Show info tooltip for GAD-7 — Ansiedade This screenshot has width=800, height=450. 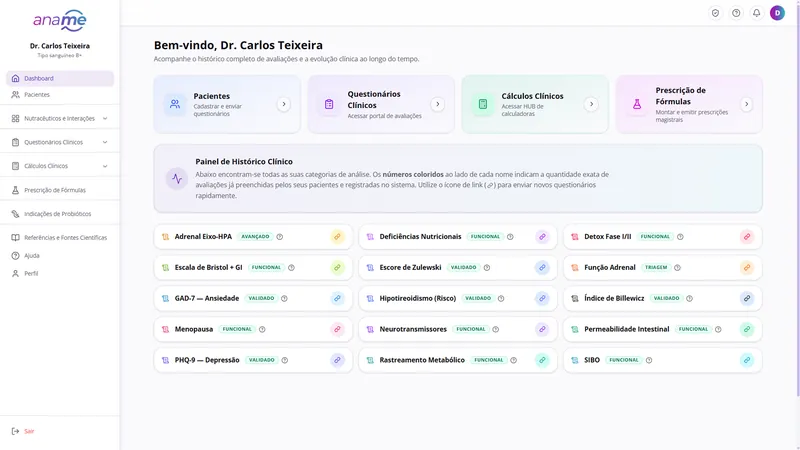[x=284, y=298]
